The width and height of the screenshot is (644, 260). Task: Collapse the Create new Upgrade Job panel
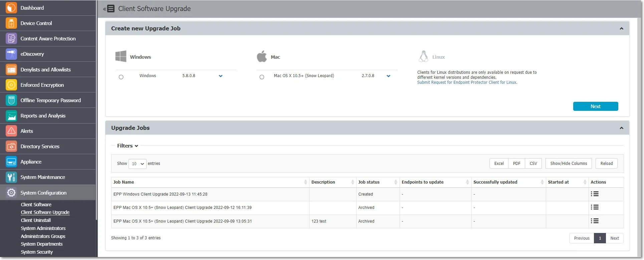coord(622,28)
